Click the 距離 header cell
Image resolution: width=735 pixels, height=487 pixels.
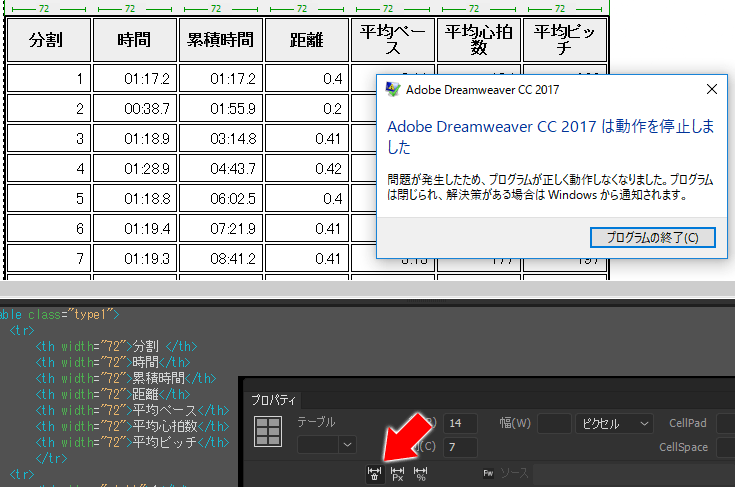(306, 40)
